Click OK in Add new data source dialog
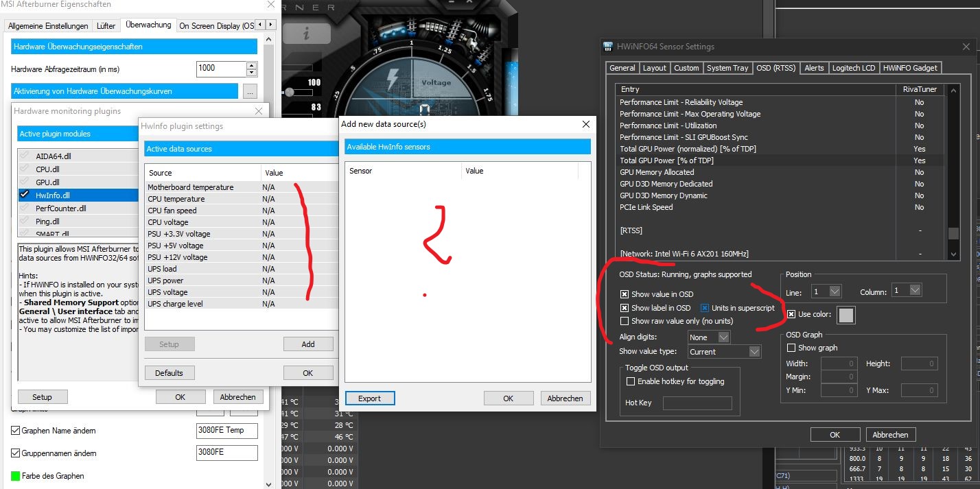Image resolution: width=980 pixels, height=489 pixels. pos(509,398)
